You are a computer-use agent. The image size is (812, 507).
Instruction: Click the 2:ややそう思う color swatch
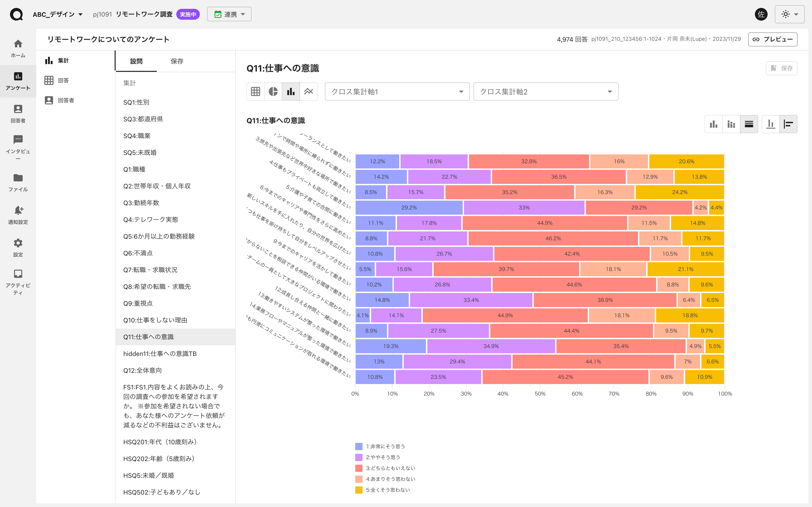pos(359,457)
